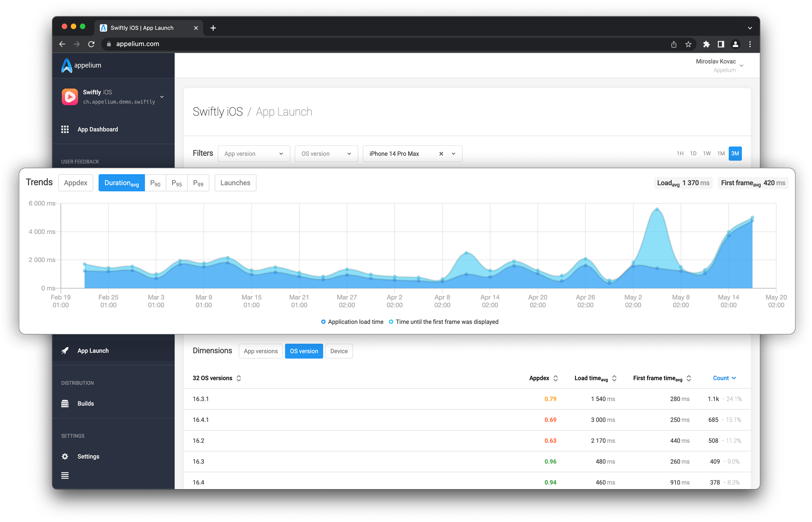Collapse sidebar with the hamburger icon
The width and height of the screenshot is (812, 522).
tap(65, 475)
